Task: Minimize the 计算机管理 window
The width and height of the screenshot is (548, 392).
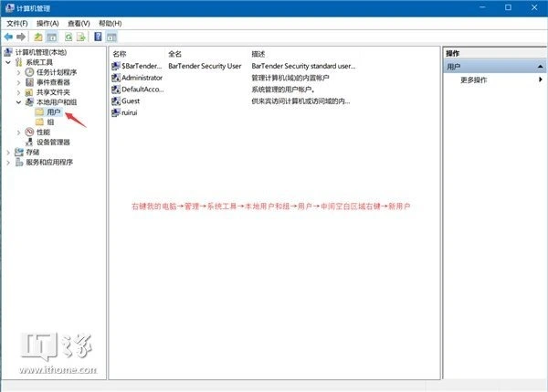Action: (x=482, y=7)
